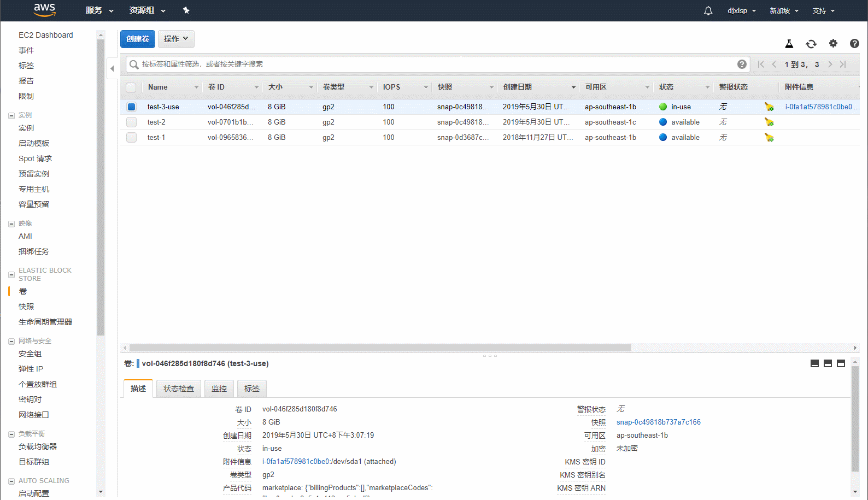Switch to the 标签 tab in details
868x500 pixels.
click(252, 389)
